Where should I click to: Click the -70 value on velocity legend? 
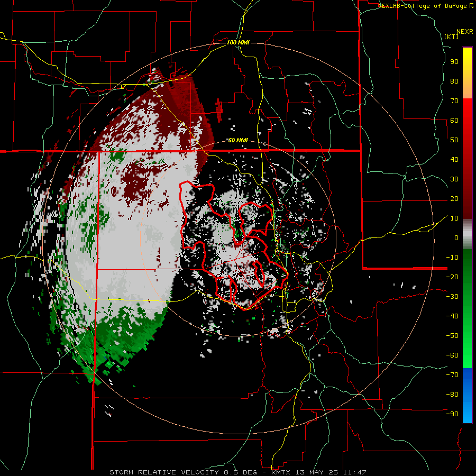point(452,375)
